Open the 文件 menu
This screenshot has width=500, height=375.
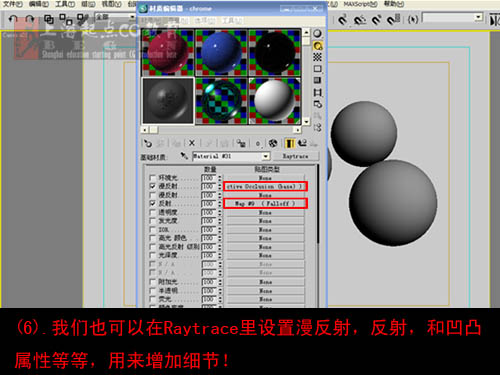tap(13, 4)
